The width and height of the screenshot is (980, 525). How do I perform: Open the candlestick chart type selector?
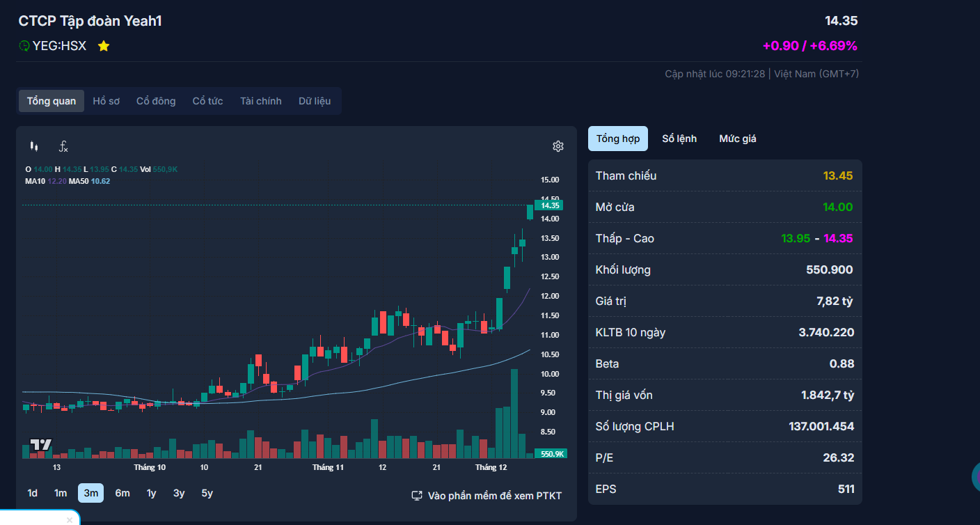click(x=33, y=146)
